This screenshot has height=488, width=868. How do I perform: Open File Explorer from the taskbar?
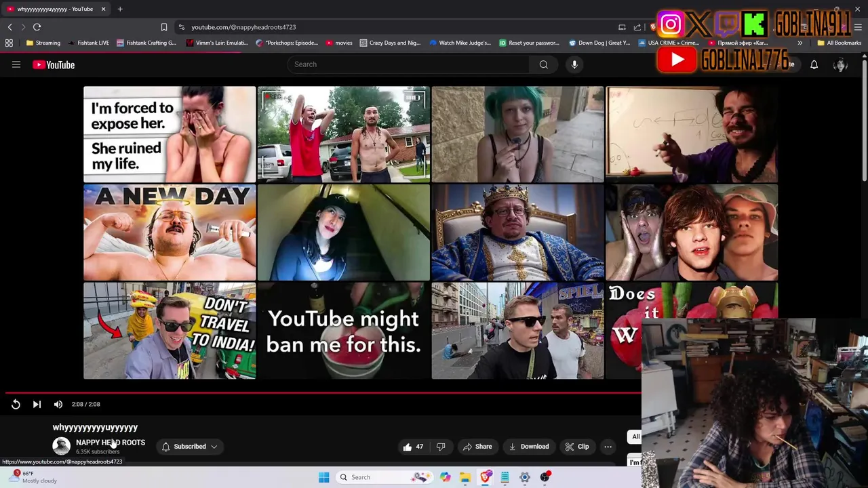[x=465, y=477]
